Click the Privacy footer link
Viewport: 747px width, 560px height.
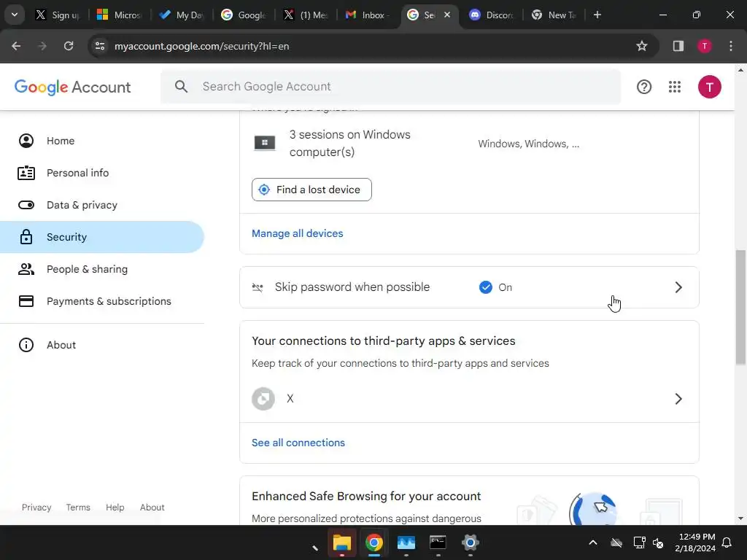36,507
